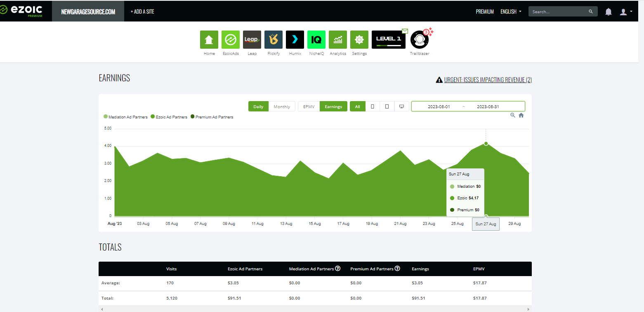Click help icon beside Premium Ad Partners

[397, 268]
